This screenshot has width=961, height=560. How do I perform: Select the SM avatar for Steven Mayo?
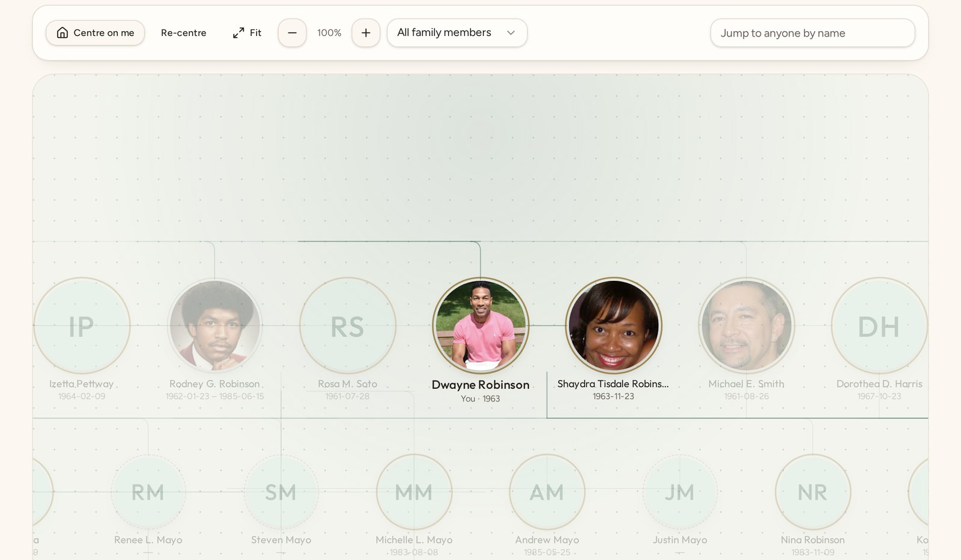coord(281,492)
